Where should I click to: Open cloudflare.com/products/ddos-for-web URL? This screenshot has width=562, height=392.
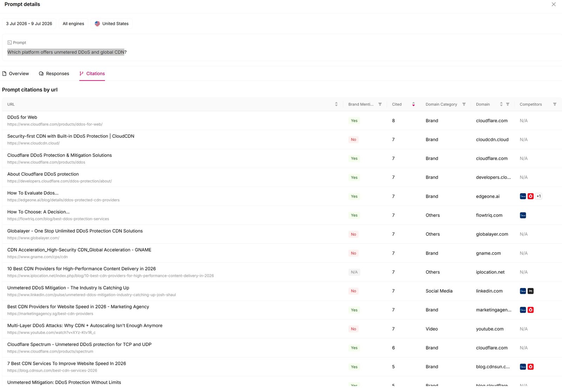coord(55,124)
